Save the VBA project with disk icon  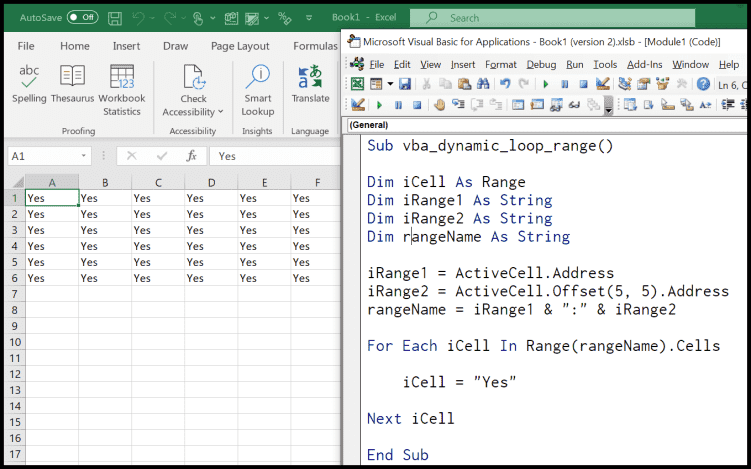405,85
